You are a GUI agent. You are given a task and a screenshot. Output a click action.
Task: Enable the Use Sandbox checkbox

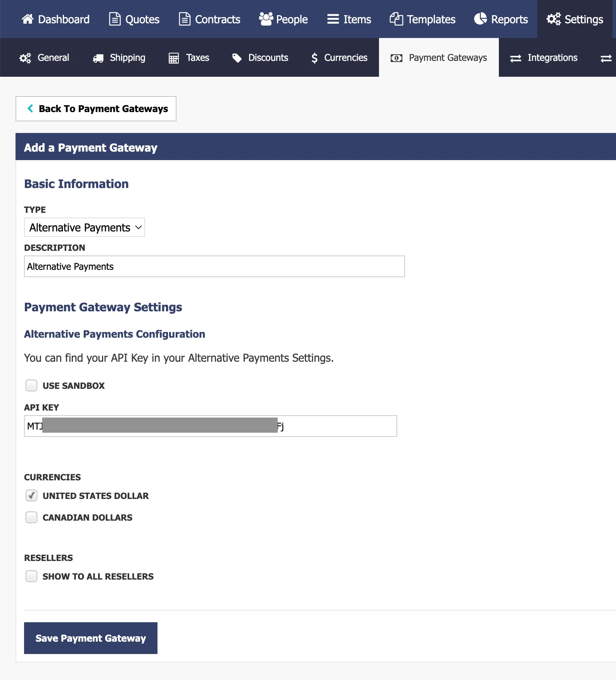31,385
